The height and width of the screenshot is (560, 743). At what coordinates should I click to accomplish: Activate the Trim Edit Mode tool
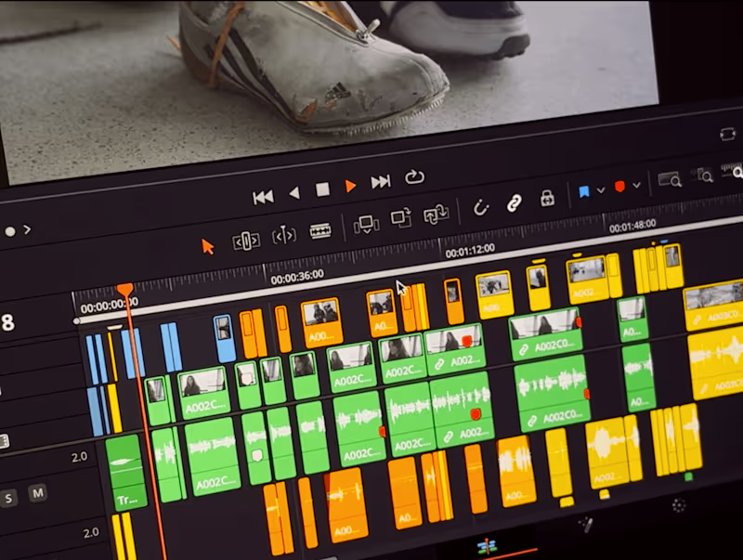pyautogui.click(x=246, y=241)
